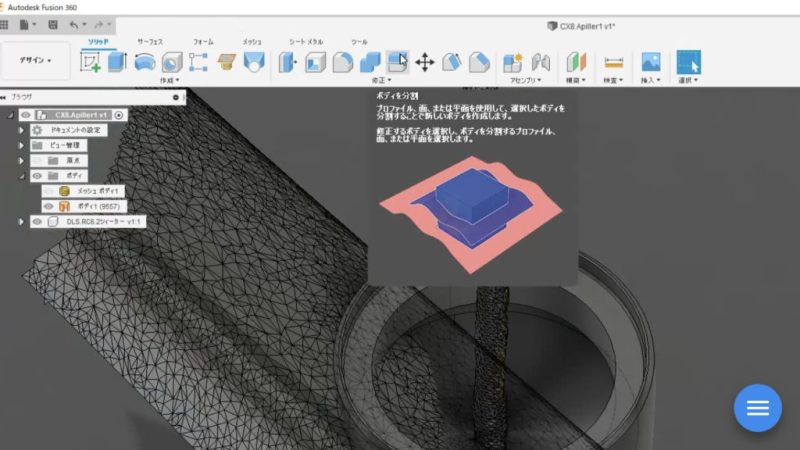Screen dimensions: 800x450
Task: Select the CX8.Apiller1 v1* document tab
Action: pos(581,26)
